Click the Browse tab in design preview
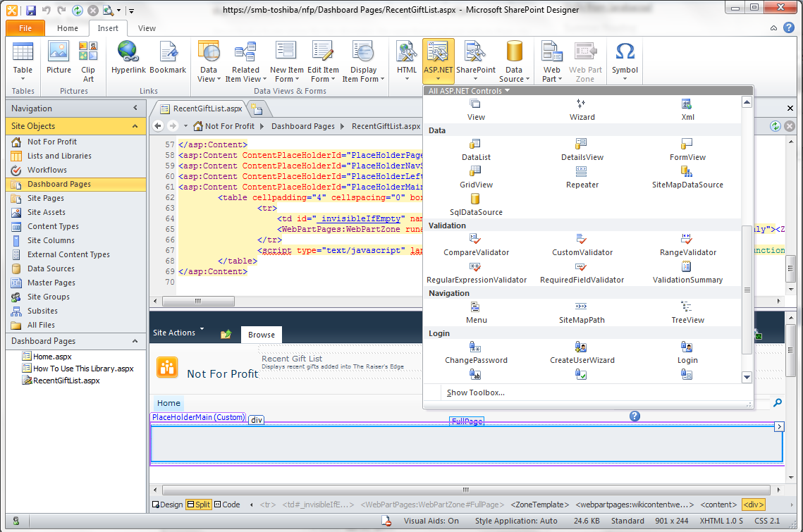 click(261, 335)
